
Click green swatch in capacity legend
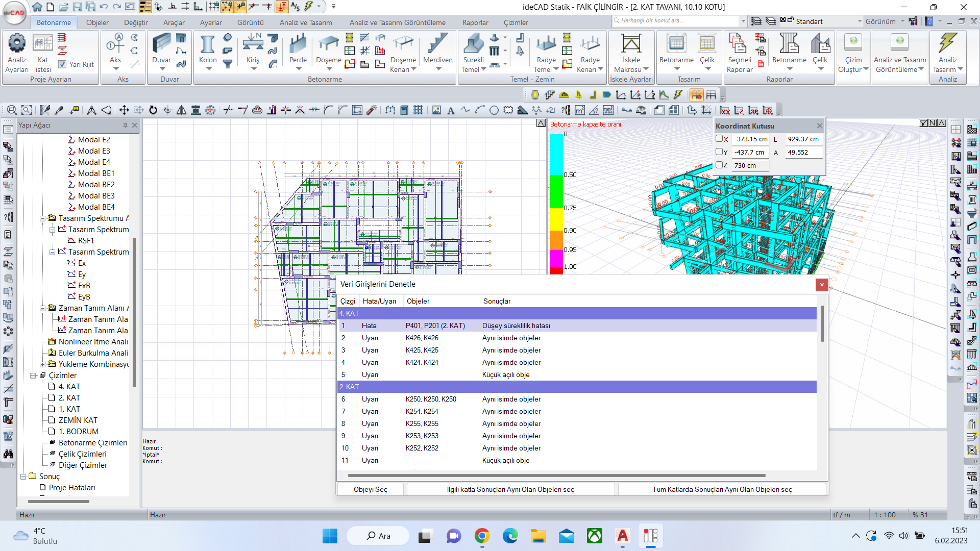point(556,191)
